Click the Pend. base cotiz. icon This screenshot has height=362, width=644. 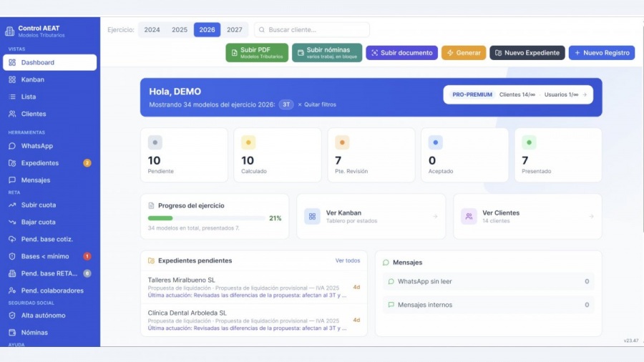(12, 239)
